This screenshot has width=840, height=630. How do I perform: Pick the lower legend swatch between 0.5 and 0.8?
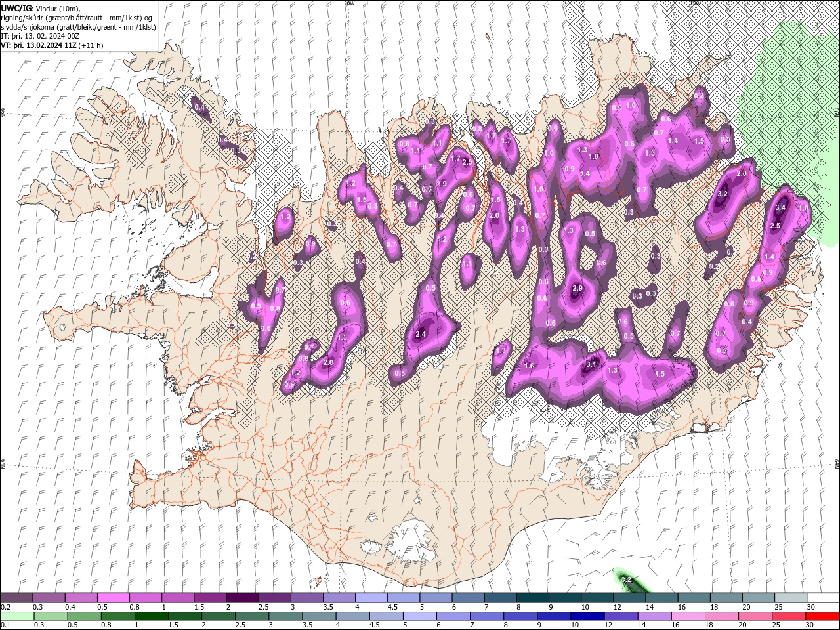point(84,616)
